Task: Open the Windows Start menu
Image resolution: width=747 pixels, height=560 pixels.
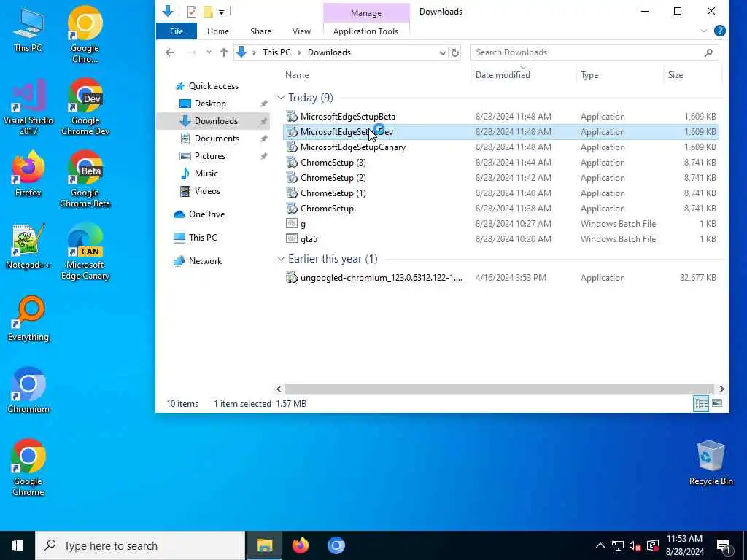Action: coord(18,545)
